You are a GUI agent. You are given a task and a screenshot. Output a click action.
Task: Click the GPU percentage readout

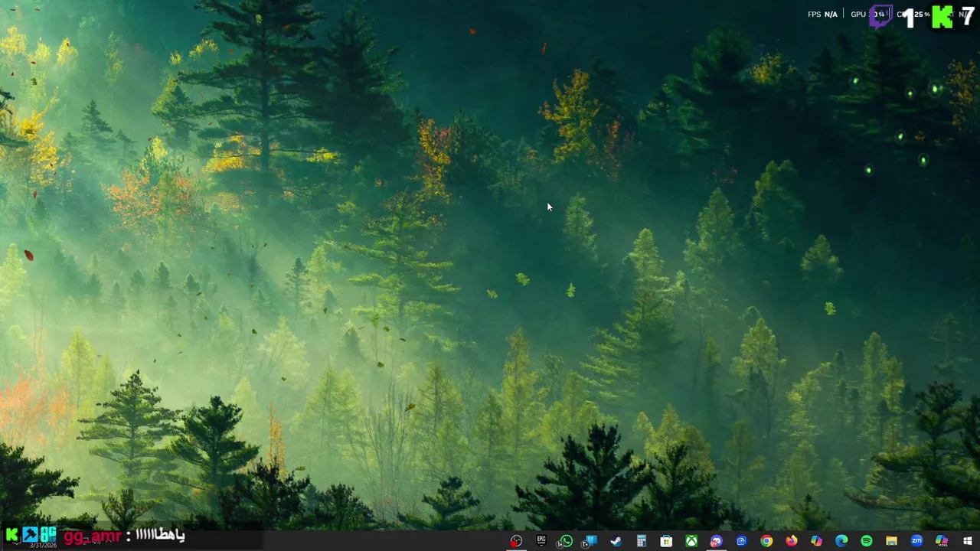(867, 15)
